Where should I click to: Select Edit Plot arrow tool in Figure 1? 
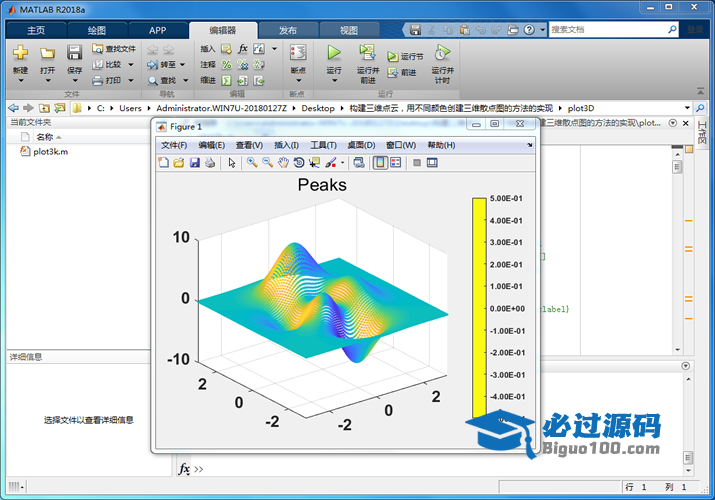tap(232, 163)
